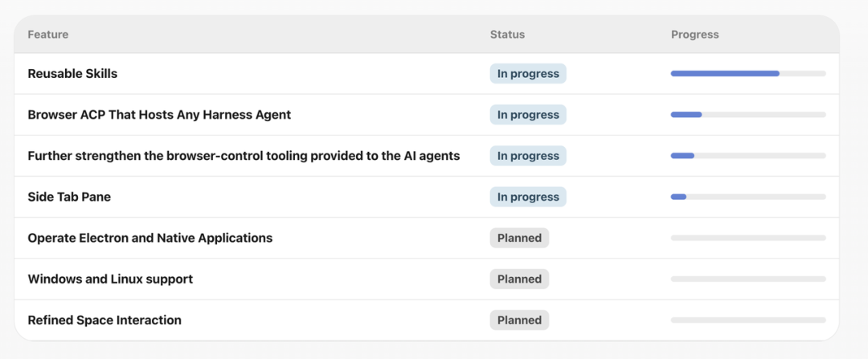The width and height of the screenshot is (868, 359).
Task: Click the Browser ACP progress bar
Action: pos(748,115)
